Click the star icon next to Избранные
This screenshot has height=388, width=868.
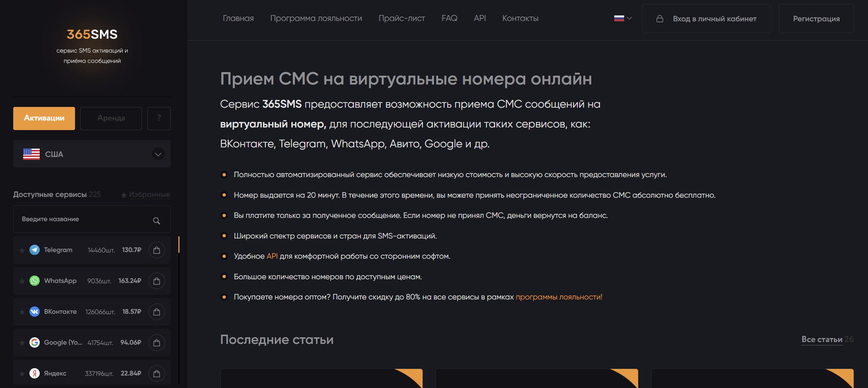tap(124, 195)
